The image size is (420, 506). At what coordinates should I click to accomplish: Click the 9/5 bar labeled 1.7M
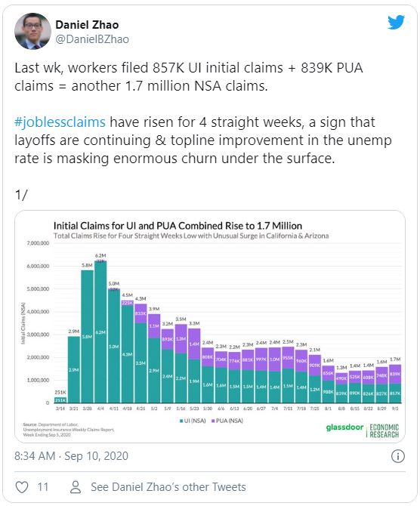396,384
